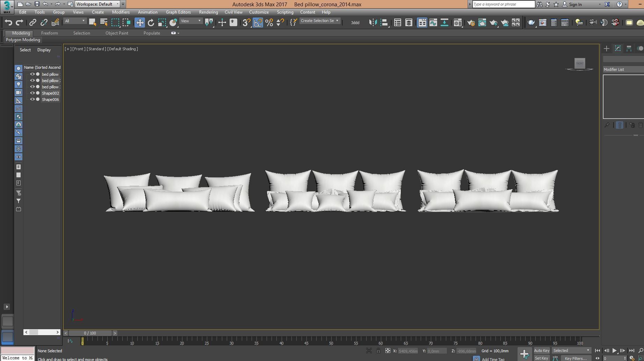Toggle 3D Snaps on
This screenshot has height=361, width=644.
click(x=246, y=23)
